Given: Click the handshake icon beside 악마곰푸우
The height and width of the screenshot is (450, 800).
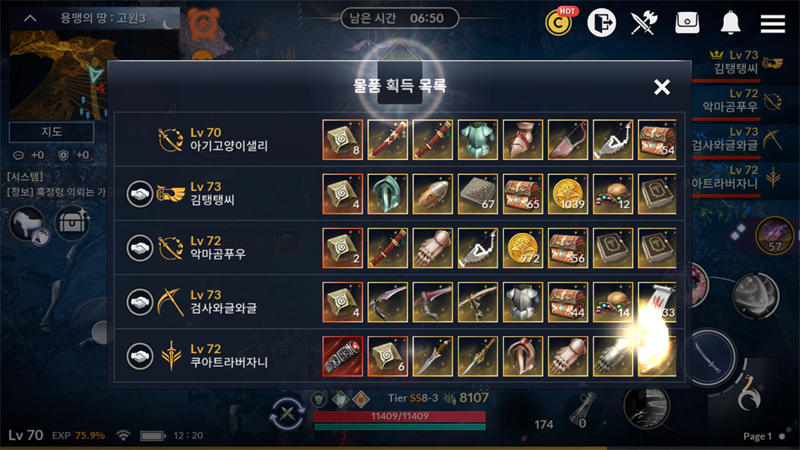Looking at the screenshot, I should point(140,248).
